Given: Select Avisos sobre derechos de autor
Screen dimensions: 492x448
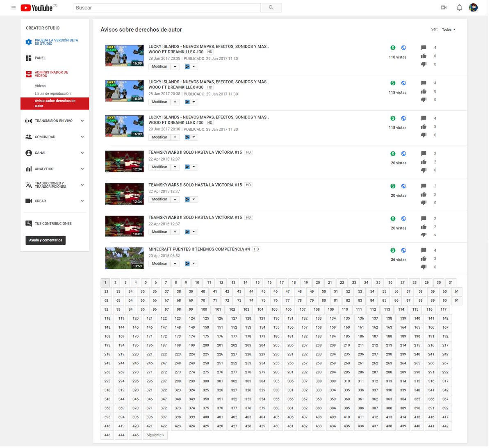Looking at the screenshot, I should (x=55, y=103).
